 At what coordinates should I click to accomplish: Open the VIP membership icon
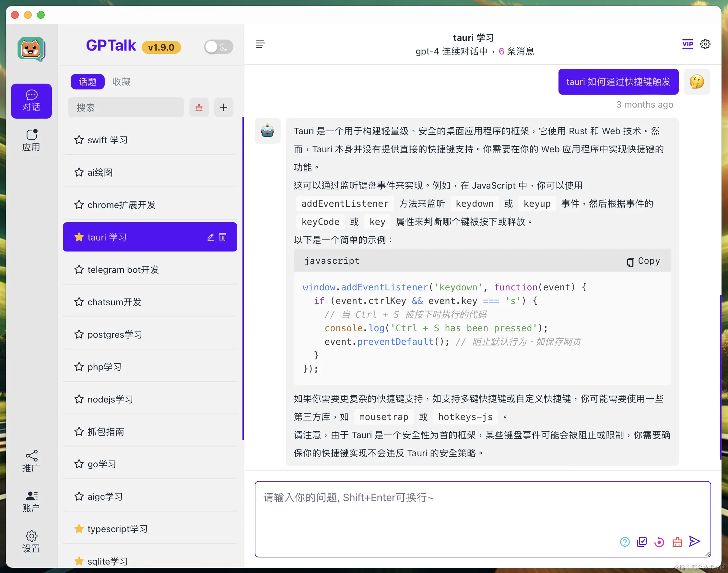[x=687, y=44]
